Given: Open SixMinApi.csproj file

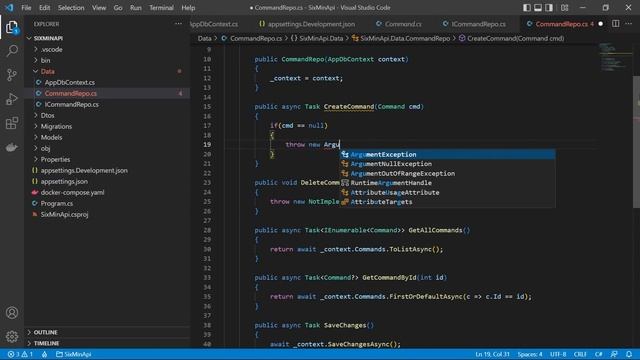Looking at the screenshot, I should coord(64,214).
